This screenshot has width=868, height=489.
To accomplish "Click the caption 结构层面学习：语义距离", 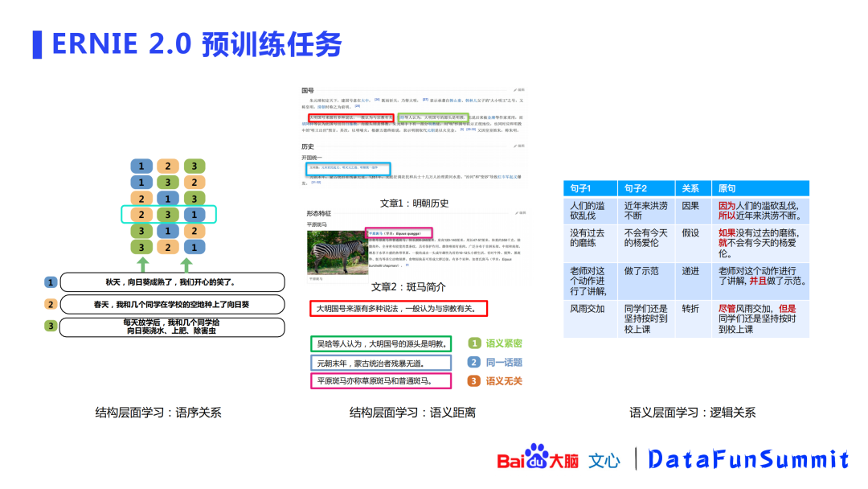I will (x=412, y=413).
